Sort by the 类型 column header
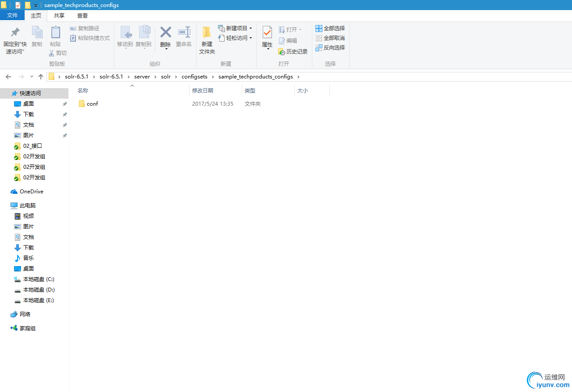Screen dimensions: 572x392 (x=250, y=91)
